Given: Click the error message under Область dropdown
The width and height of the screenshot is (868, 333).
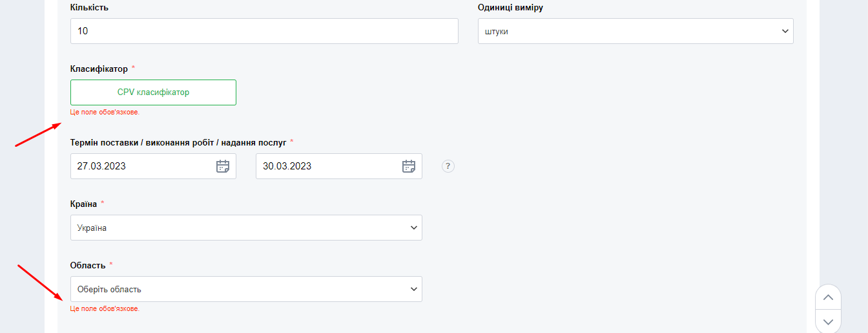Looking at the screenshot, I should [x=105, y=308].
